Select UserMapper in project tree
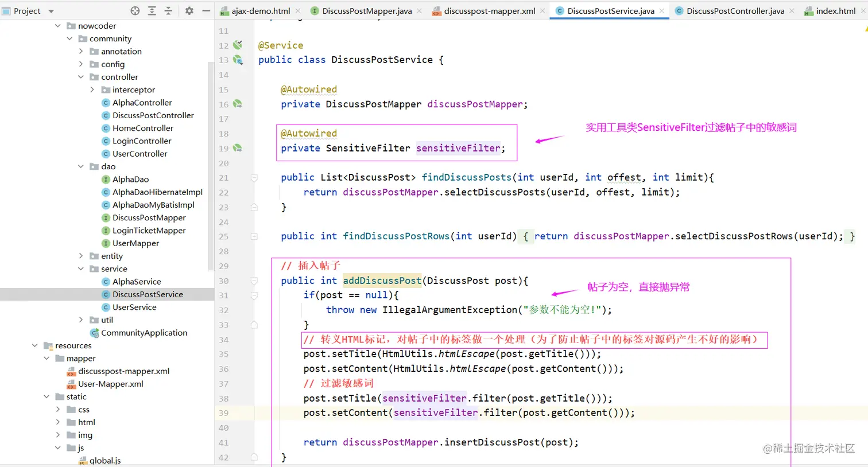Screen dimensions: 868x467 point(135,243)
